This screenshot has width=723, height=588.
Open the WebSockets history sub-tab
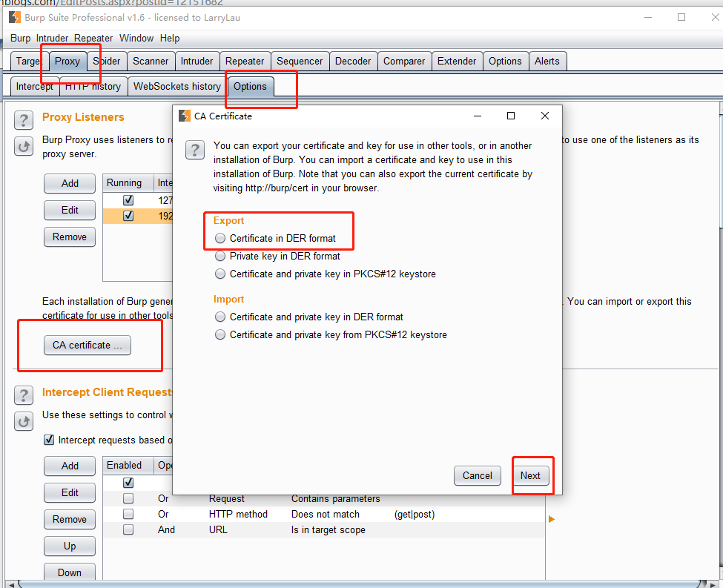point(177,87)
